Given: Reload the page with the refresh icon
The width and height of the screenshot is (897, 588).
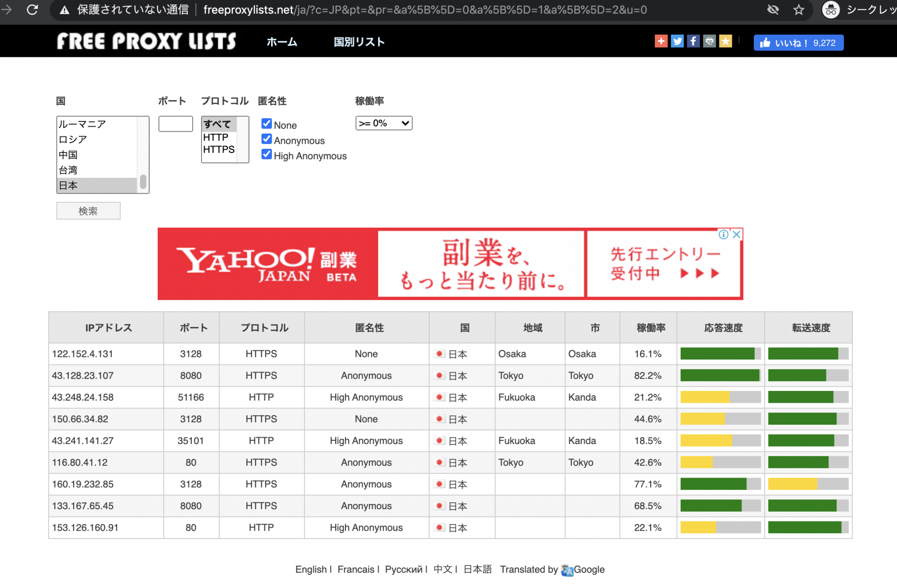Looking at the screenshot, I should (x=32, y=10).
